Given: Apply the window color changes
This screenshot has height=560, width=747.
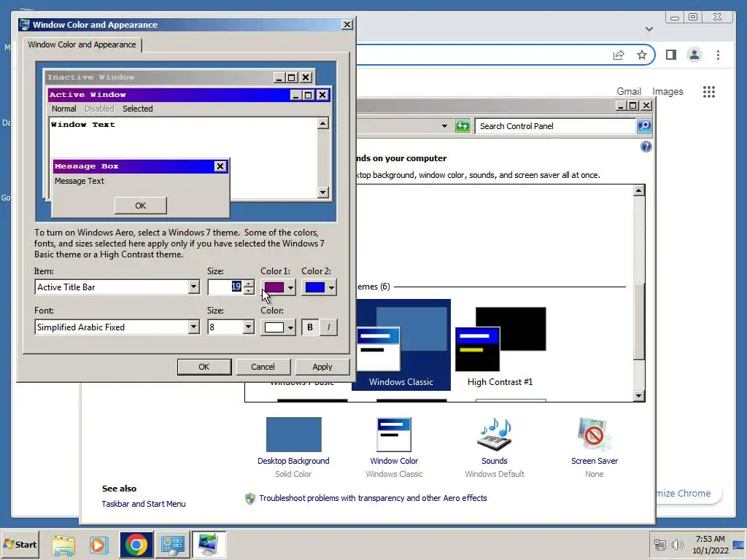Looking at the screenshot, I should point(322,367).
